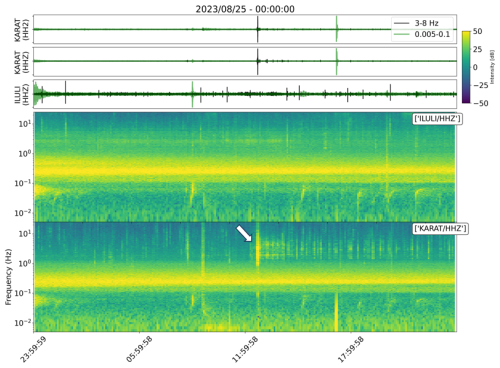Screen dimensions: 500x368
Task: Click the ['KARAT/HHZ'] spectrogram label box
Action: (440, 228)
